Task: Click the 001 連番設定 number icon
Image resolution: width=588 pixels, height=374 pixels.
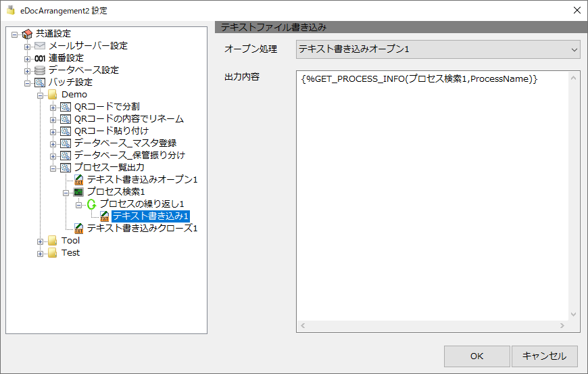Action: click(40, 58)
